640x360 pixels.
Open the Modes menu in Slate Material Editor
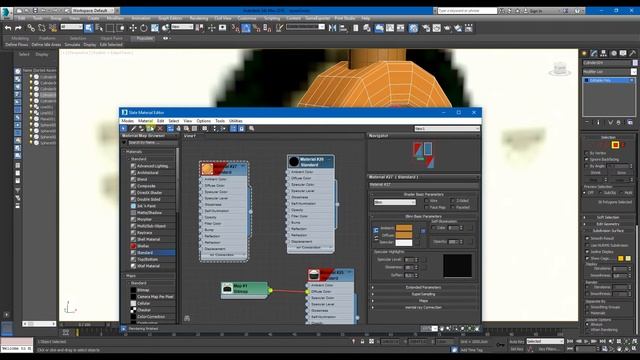pos(127,121)
